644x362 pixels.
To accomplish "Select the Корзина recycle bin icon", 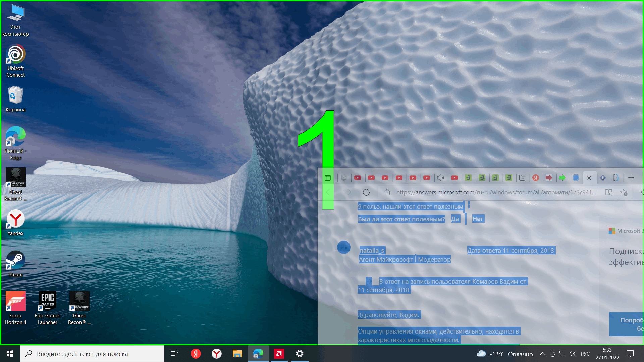I will click(15, 100).
